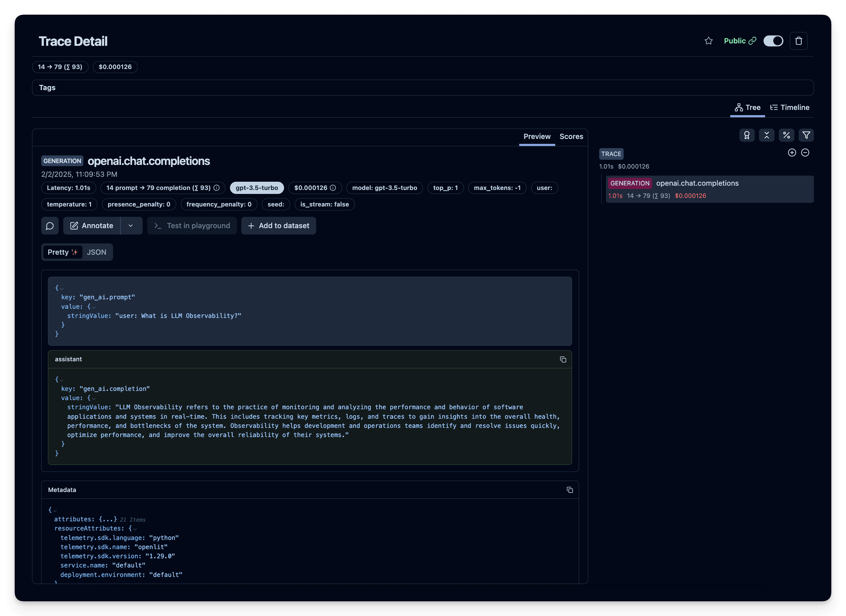
Task: Copy the assistant completion using the copy icon
Action: point(563,359)
